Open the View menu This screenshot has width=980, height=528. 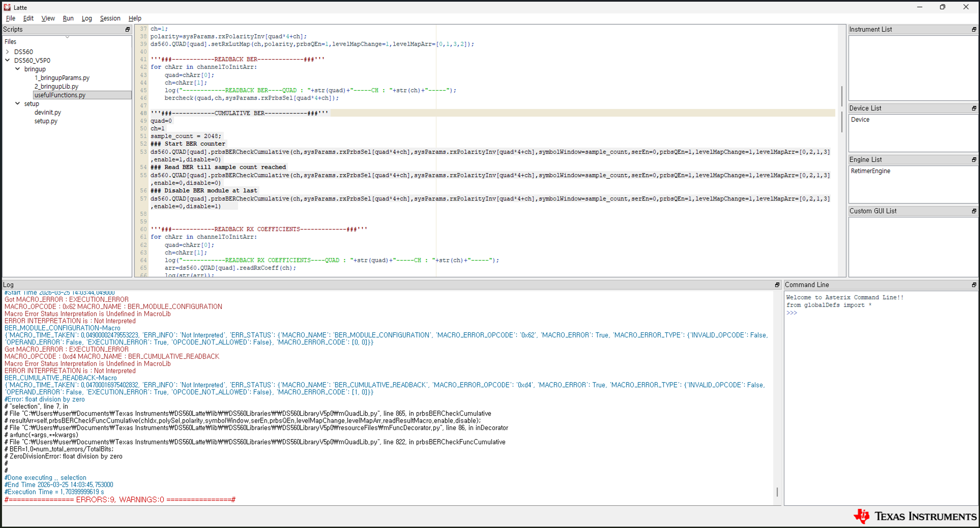click(x=48, y=18)
